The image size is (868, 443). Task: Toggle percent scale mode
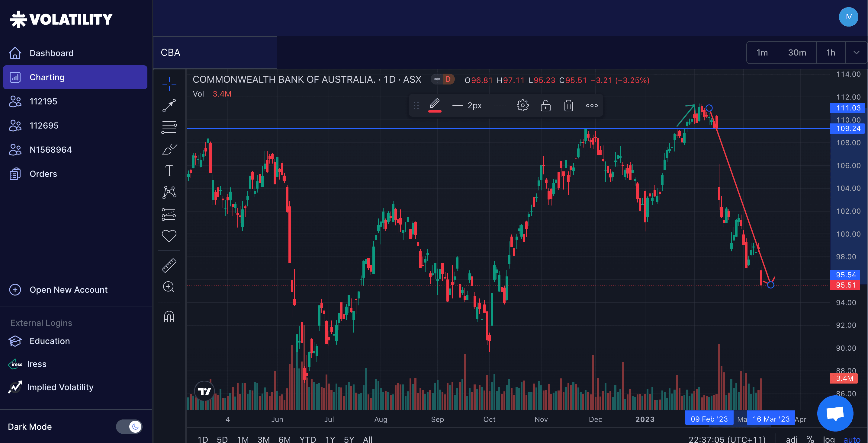tap(810, 439)
